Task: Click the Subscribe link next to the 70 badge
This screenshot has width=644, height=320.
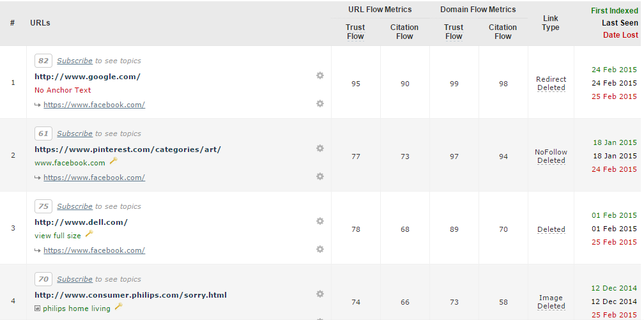Action: coord(75,279)
